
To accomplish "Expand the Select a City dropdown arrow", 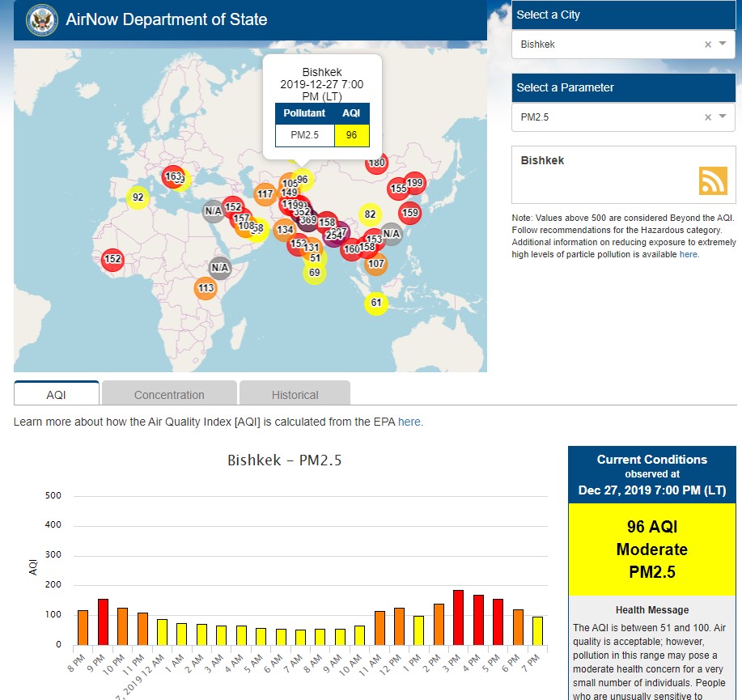I will (723, 45).
